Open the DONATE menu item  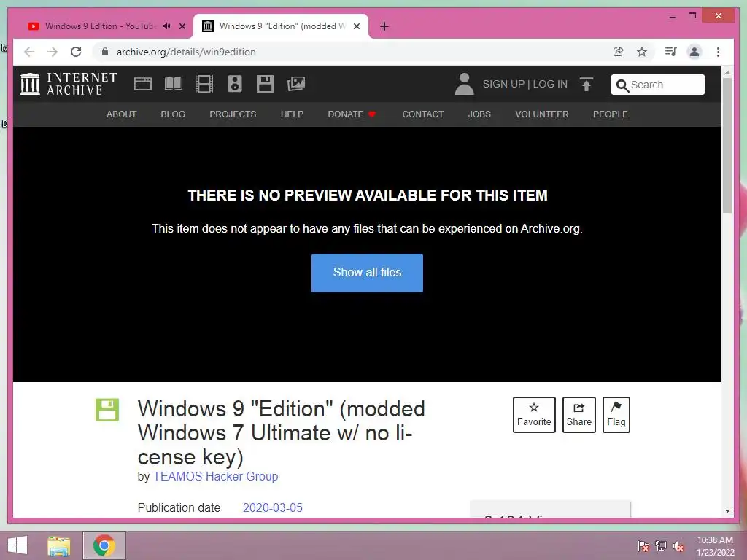(x=352, y=114)
